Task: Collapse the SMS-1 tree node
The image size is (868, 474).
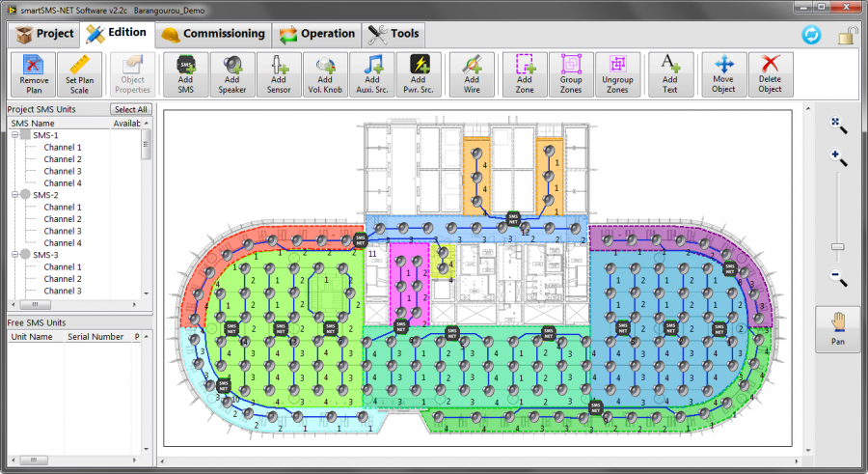Action: click(14, 136)
